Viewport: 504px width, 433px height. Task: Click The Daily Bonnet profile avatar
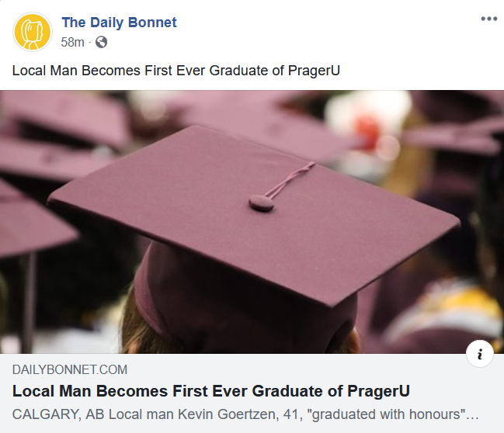click(32, 32)
